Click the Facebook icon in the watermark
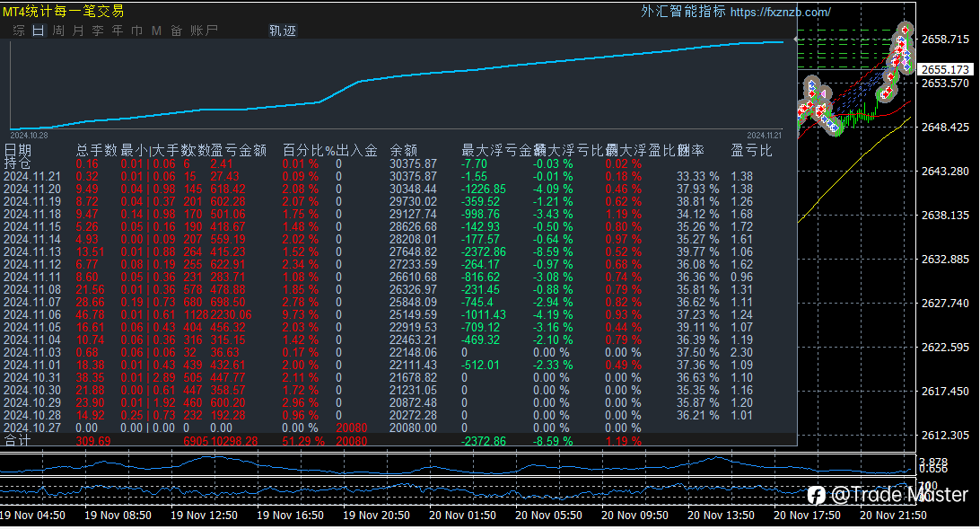Screen dimensions: 980x529 (816, 495)
